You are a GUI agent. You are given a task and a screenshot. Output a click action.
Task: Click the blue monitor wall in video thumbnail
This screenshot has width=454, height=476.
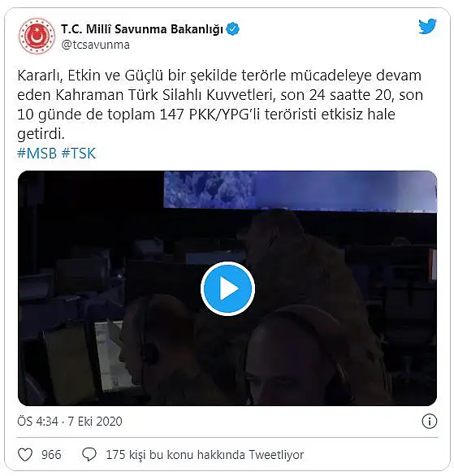coord(301,190)
